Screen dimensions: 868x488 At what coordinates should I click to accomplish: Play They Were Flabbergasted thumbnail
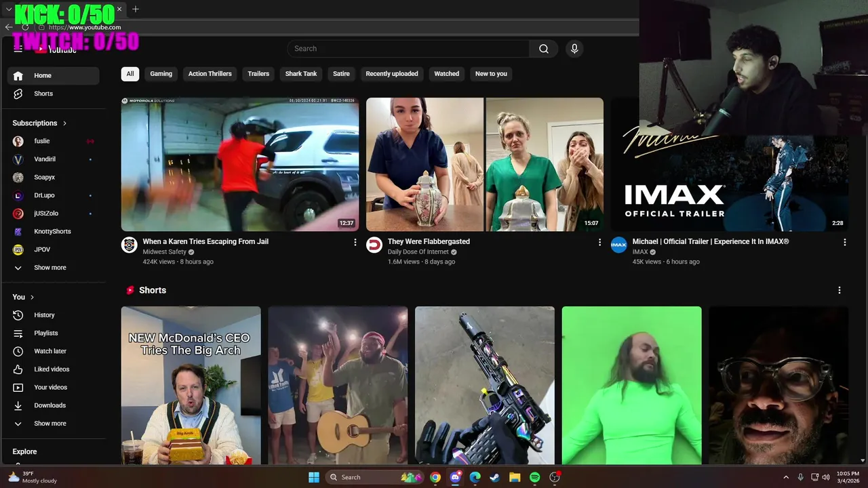[x=485, y=165]
